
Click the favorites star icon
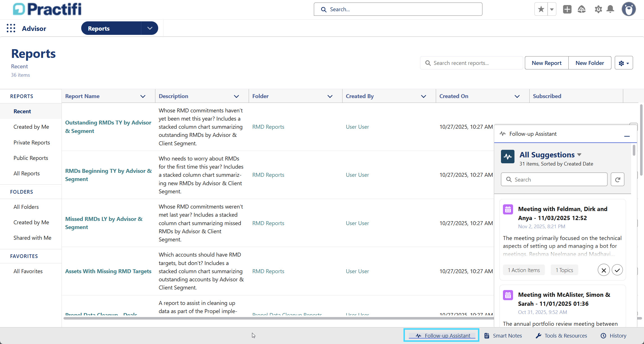pyautogui.click(x=541, y=9)
